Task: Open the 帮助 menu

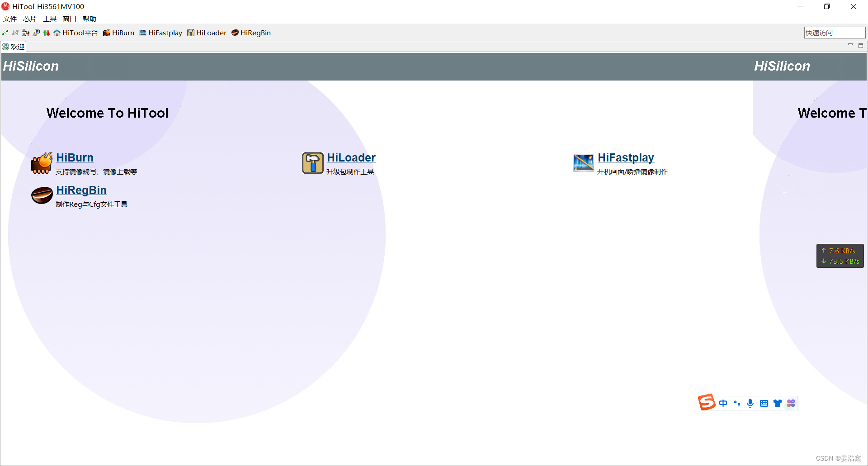Action: pyautogui.click(x=90, y=19)
